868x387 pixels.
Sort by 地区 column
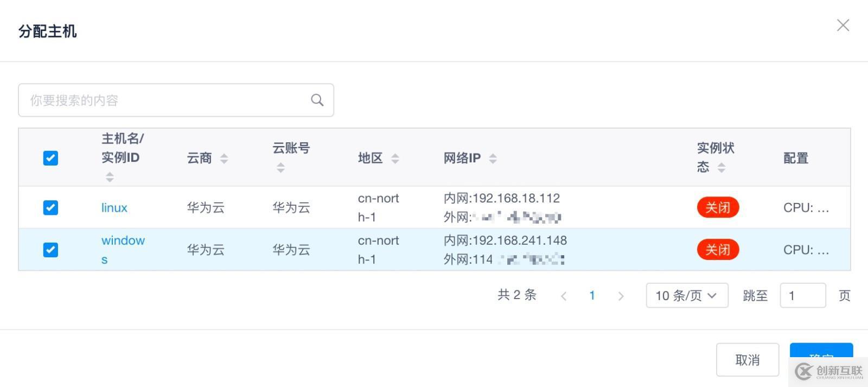pyautogui.click(x=395, y=158)
